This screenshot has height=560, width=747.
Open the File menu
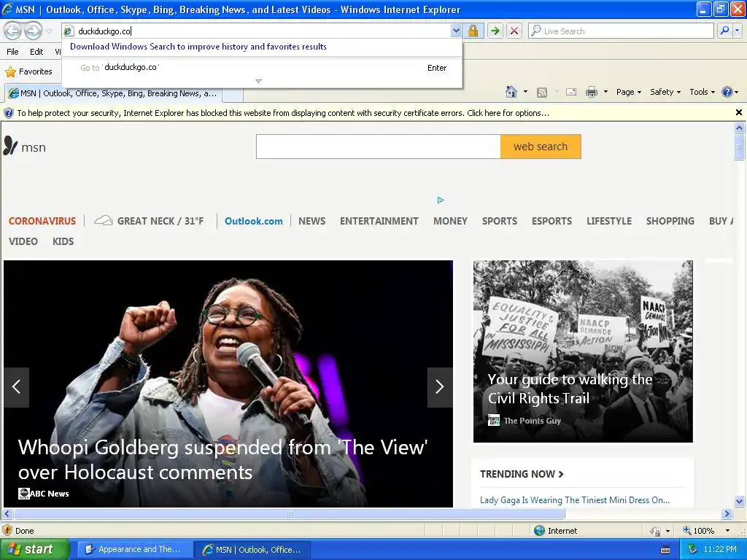(13, 52)
